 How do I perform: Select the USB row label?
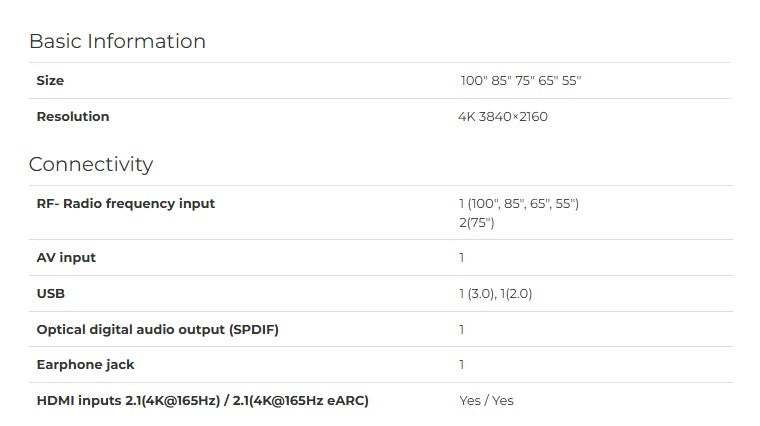51,294
